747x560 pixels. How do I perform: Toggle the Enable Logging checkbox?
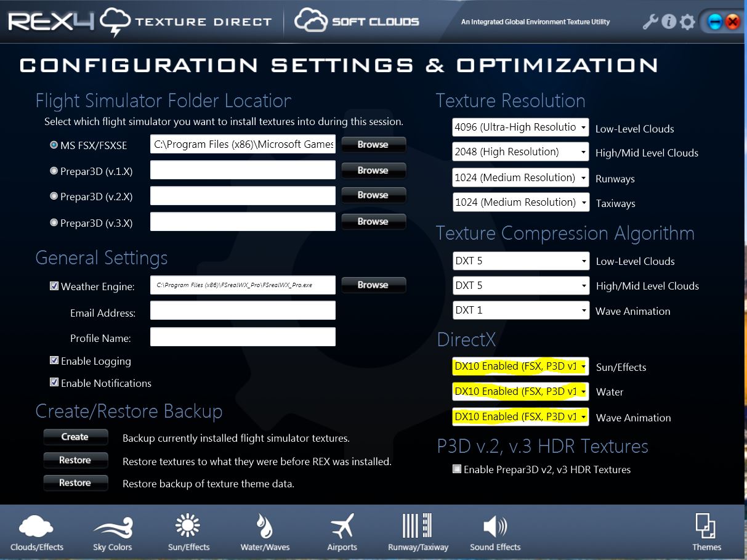coord(54,360)
